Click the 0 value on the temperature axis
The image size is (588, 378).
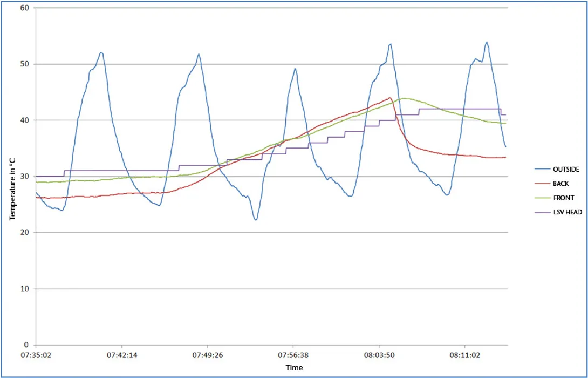point(27,345)
